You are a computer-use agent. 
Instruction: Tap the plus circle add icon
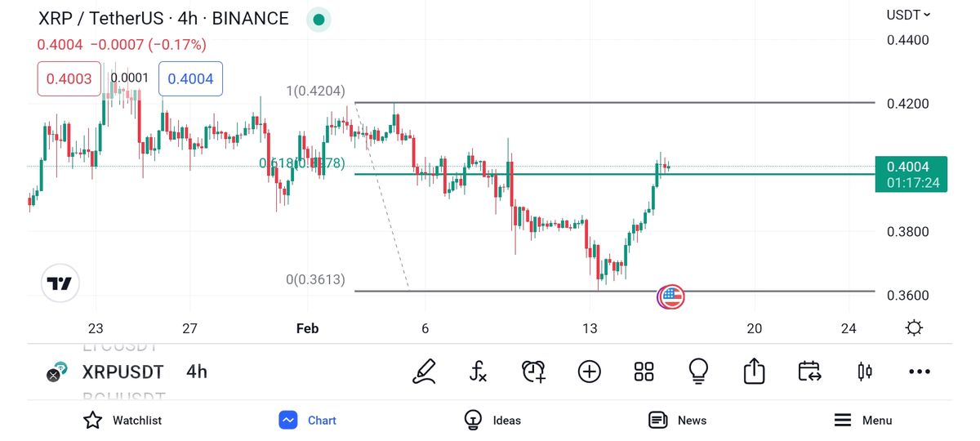point(589,372)
